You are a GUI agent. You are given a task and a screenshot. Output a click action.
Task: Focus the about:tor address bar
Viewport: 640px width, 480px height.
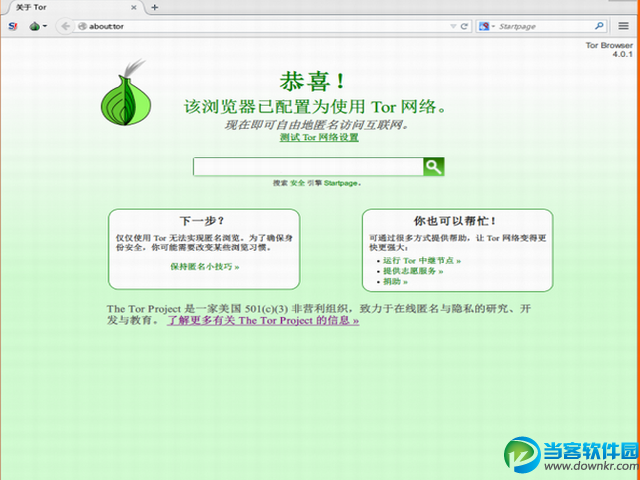[263, 26]
